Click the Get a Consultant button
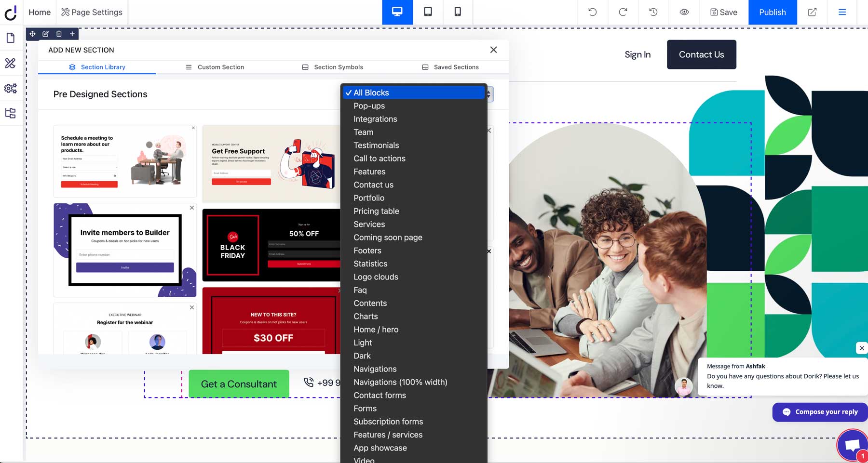 coord(238,384)
